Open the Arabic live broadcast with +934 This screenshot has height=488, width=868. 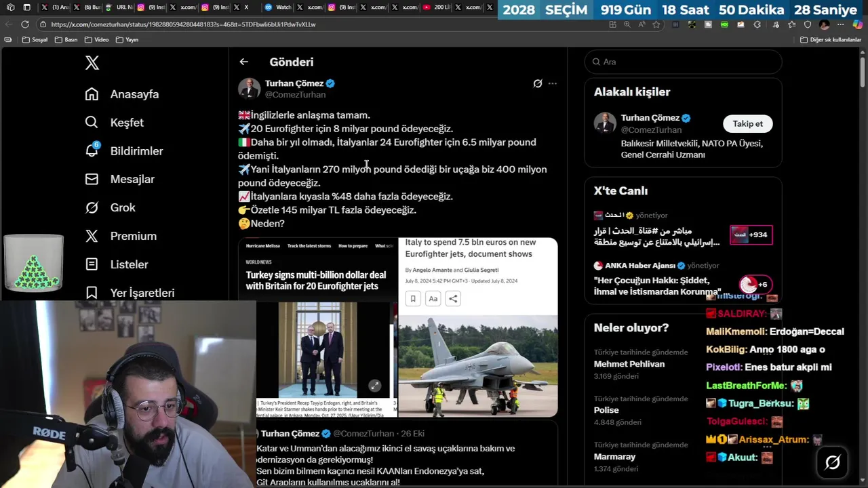tap(683, 228)
